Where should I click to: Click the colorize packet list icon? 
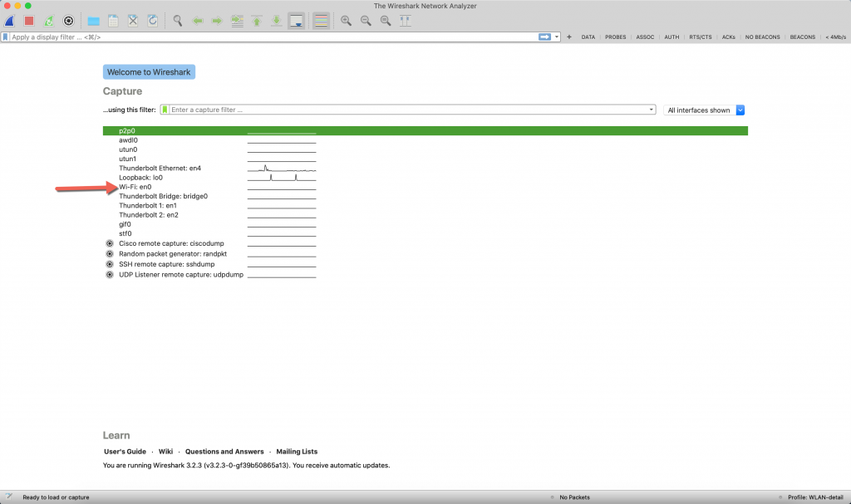click(x=321, y=21)
